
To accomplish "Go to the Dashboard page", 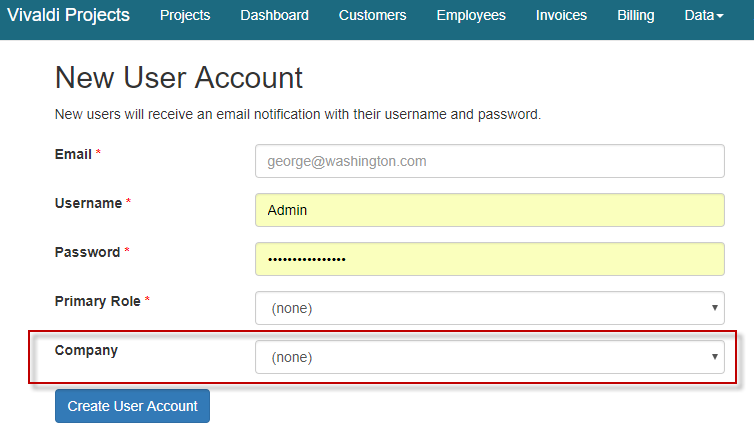I will tap(274, 15).
